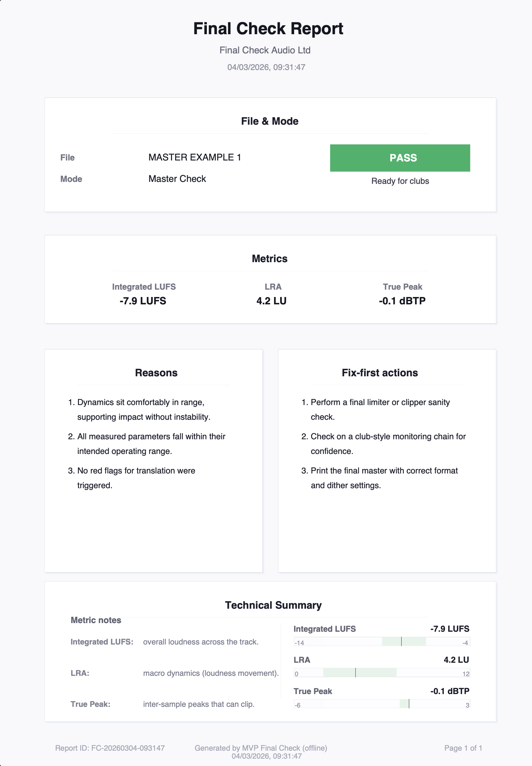Click the True Peak range bar
The width and height of the screenshot is (532, 766).
tap(381, 704)
